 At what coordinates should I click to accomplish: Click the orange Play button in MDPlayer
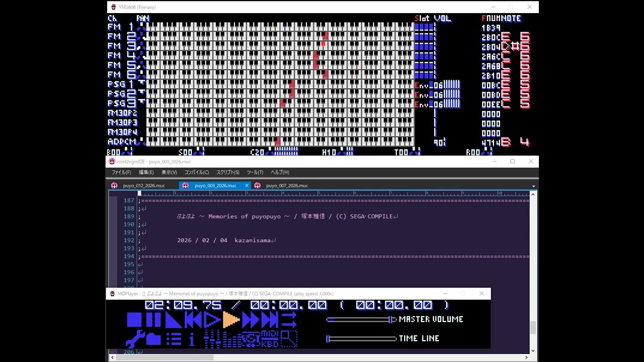(x=231, y=320)
